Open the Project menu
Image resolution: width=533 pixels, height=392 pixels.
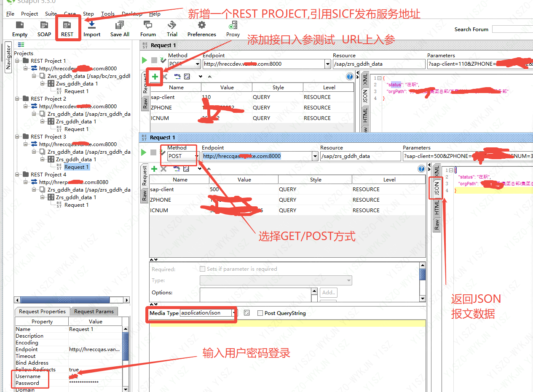[29, 13]
